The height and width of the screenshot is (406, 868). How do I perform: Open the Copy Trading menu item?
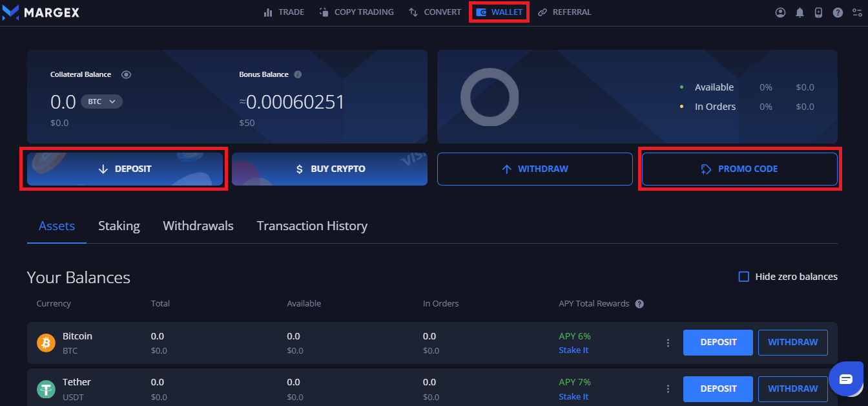[356, 12]
